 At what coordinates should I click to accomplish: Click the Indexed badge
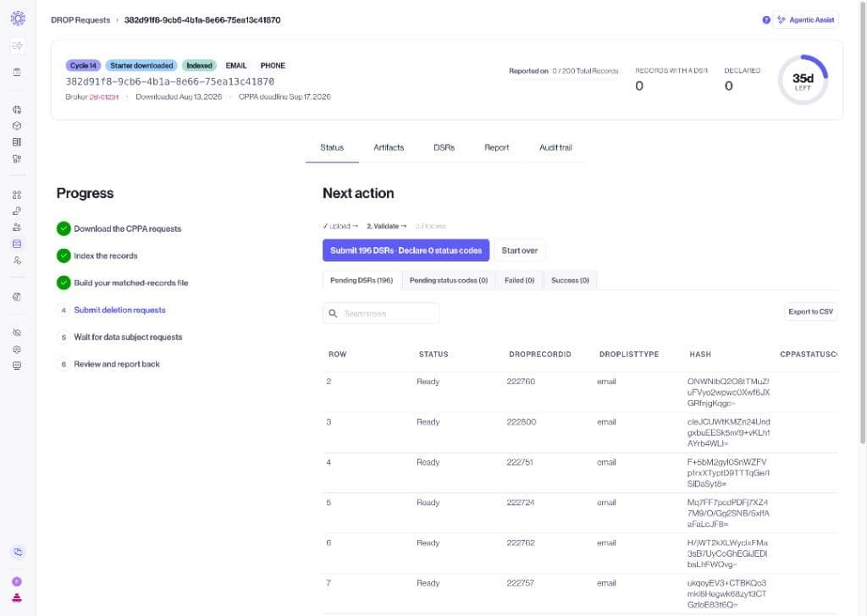(x=199, y=65)
